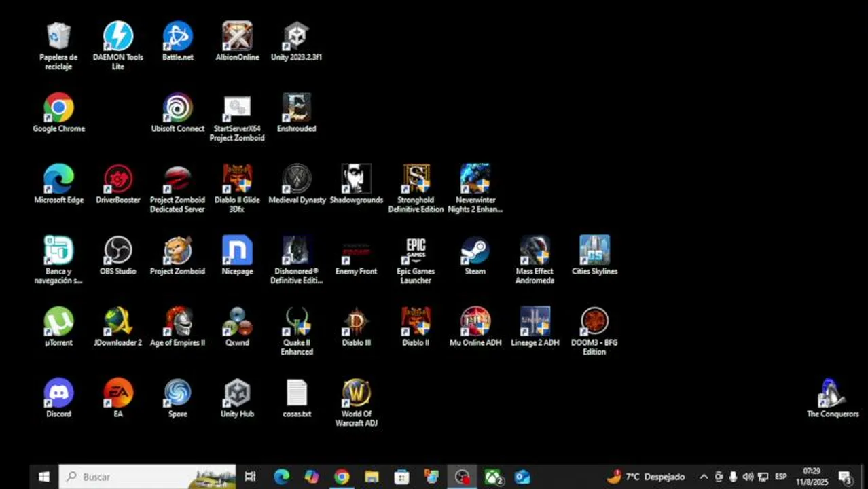Click the Enshrouded game icon
This screenshot has height=489, width=868.
pyautogui.click(x=297, y=113)
